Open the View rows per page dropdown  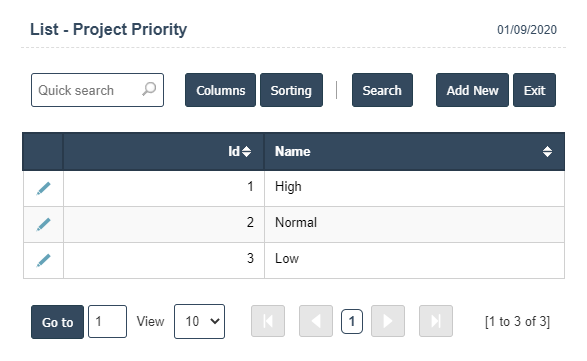[200, 321]
